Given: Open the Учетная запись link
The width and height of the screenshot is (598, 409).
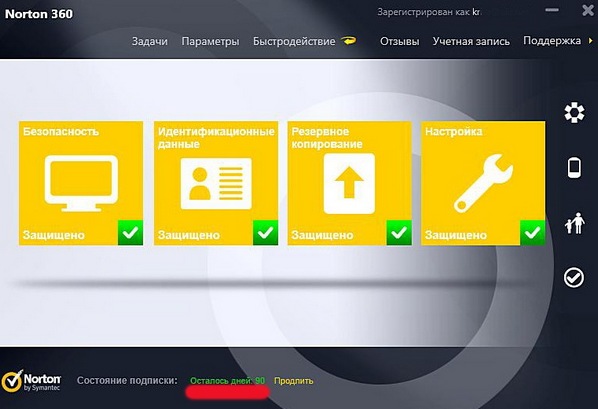Looking at the screenshot, I should [x=471, y=41].
